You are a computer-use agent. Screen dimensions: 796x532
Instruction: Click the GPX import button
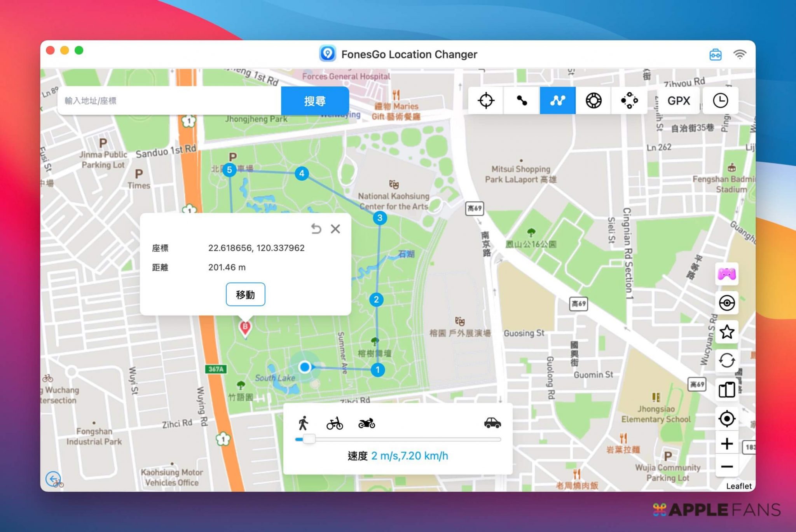pos(679,101)
